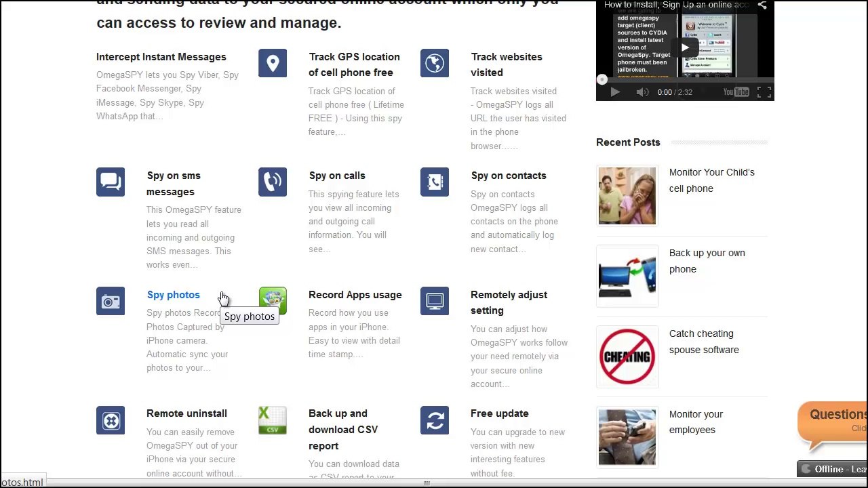Click the Remote uninstall icon
Image resolution: width=868 pixels, height=488 pixels.
[111, 420]
